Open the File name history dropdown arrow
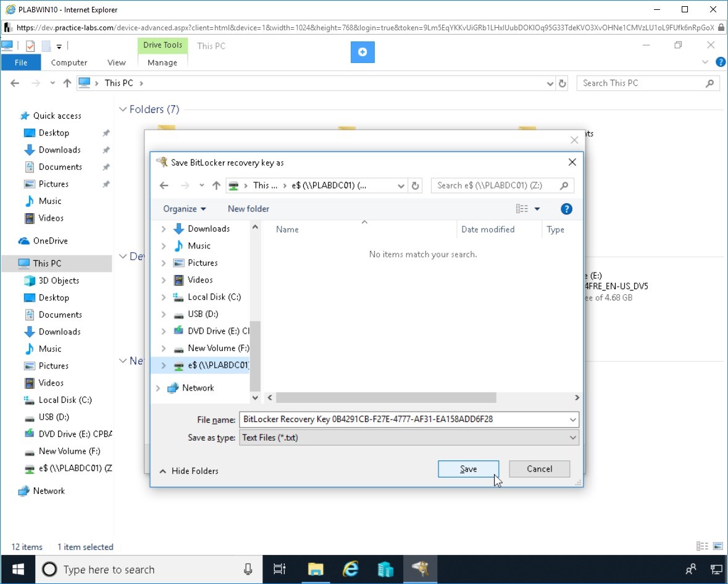Screen dimensions: 728x584 (x=572, y=420)
